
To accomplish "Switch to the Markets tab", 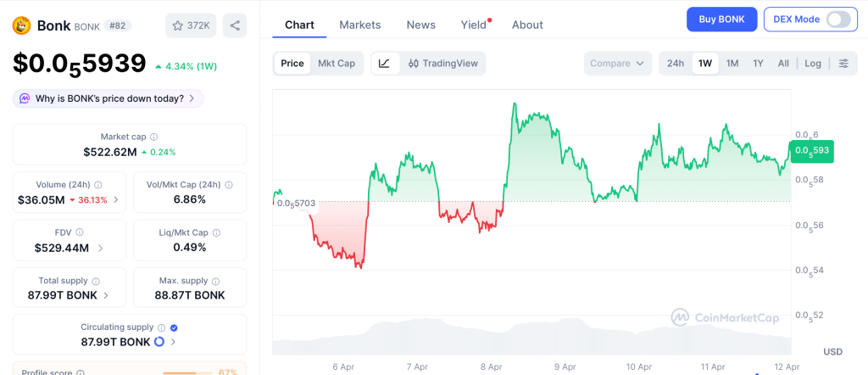I will click(x=359, y=25).
